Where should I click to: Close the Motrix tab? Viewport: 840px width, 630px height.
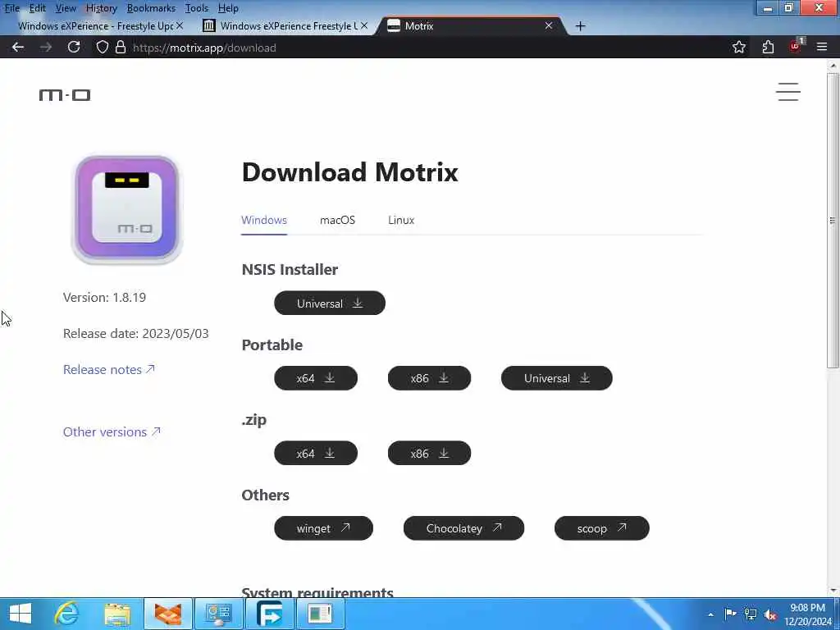pyautogui.click(x=549, y=25)
